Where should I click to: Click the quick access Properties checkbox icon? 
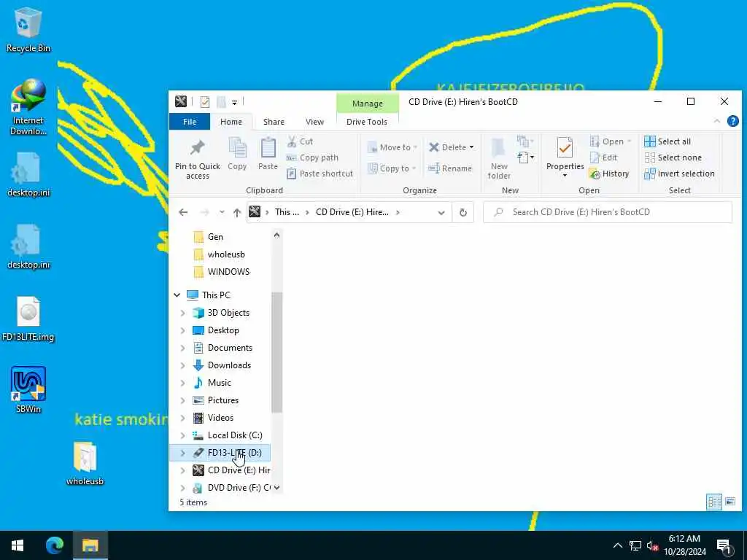click(205, 102)
